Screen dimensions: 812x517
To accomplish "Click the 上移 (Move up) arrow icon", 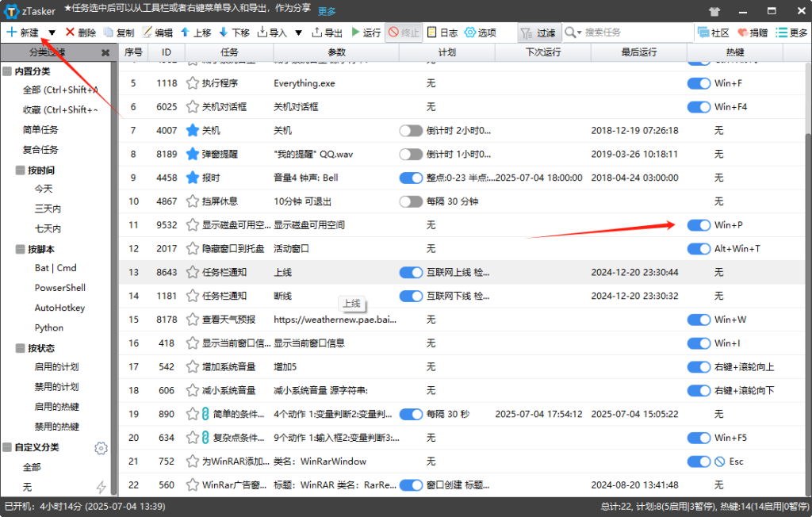I will (185, 33).
